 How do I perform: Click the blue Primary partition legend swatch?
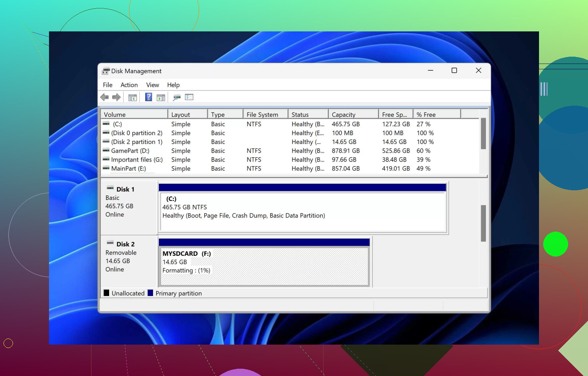pos(150,293)
